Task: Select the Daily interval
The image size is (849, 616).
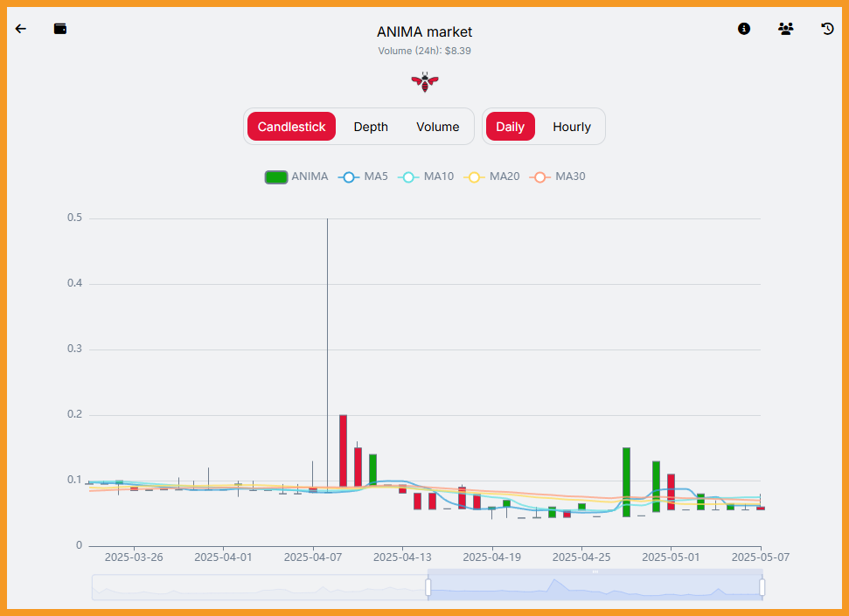Action: click(x=510, y=127)
